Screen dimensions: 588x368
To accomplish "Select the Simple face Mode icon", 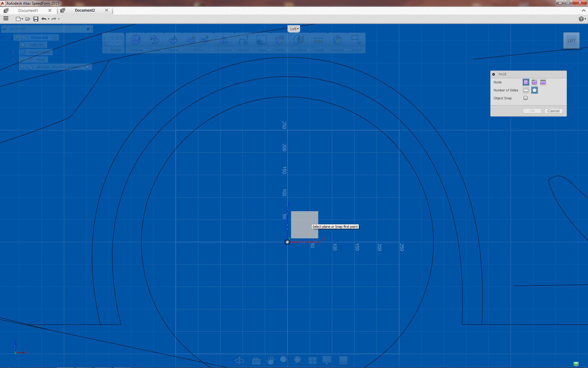I will point(526,82).
